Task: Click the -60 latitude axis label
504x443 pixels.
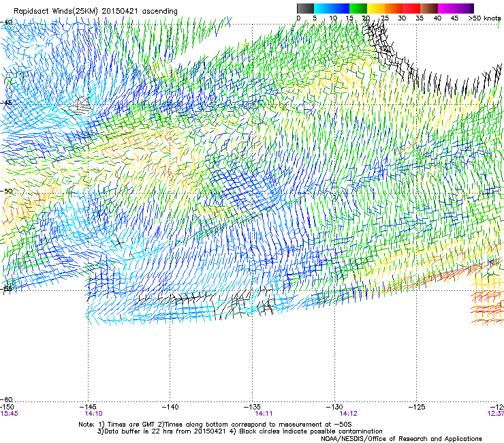Action: pyautogui.click(x=6, y=399)
